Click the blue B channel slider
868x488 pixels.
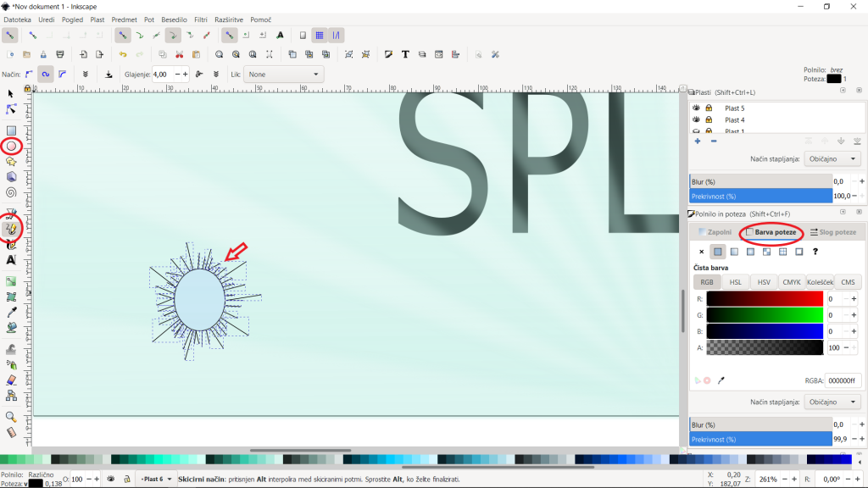click(x=765, y=331)
